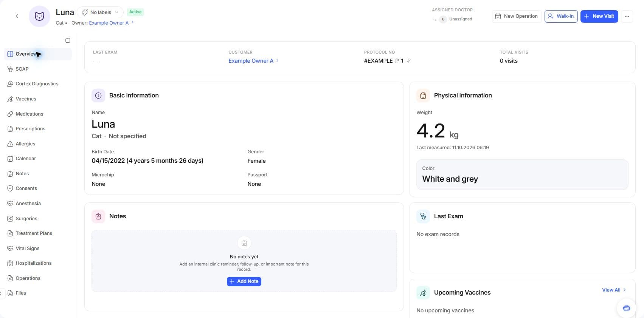The height and width of the screenshot is (318, 644).
Task: Open the Calendar section
Action: [x=38, y=159]
